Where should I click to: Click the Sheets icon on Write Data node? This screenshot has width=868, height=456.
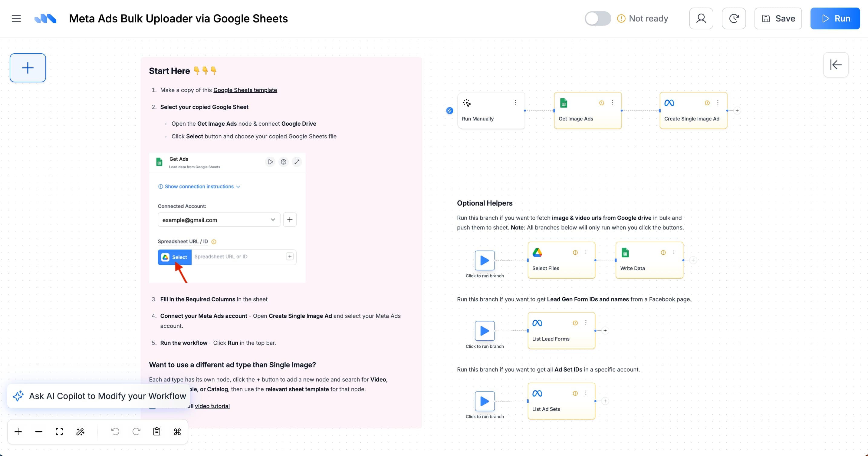[625, 253]
